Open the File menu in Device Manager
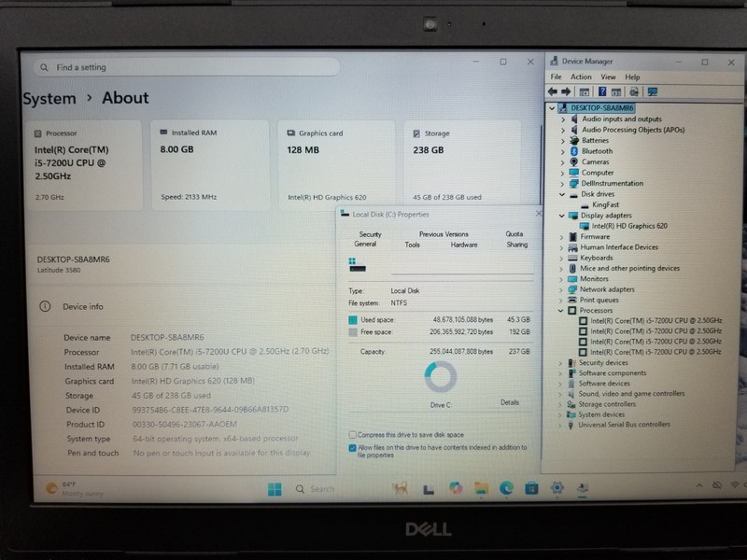The image size is (747, 560). (x=556, y=77)
